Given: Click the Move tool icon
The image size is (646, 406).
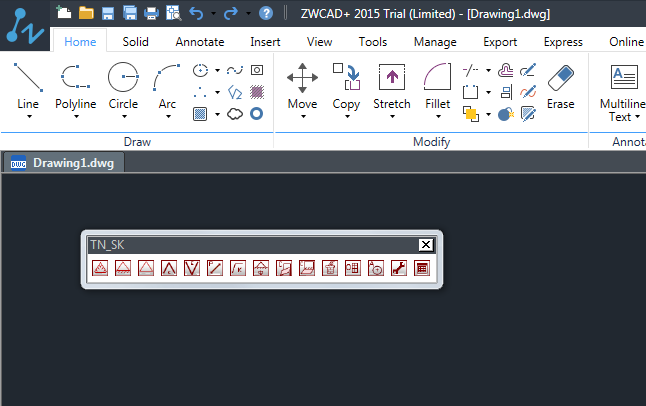Looking at the screenshot, I should [x=302, y=79].
